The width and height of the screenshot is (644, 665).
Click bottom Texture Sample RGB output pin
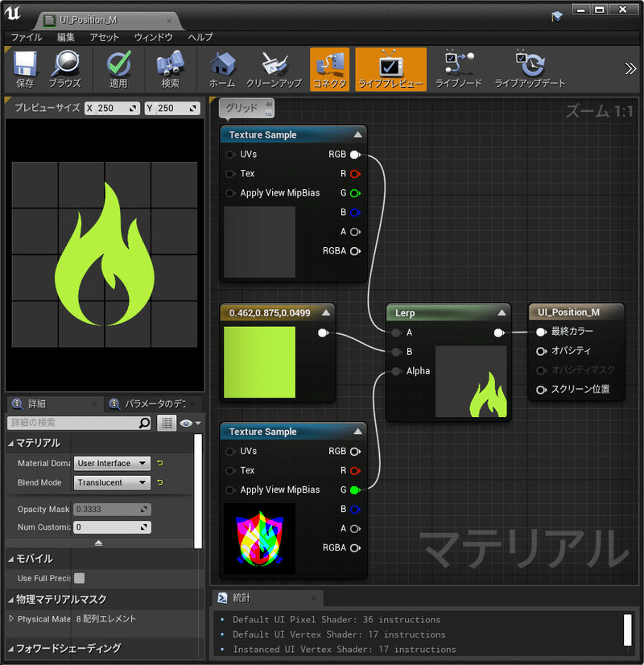[355, 451]
